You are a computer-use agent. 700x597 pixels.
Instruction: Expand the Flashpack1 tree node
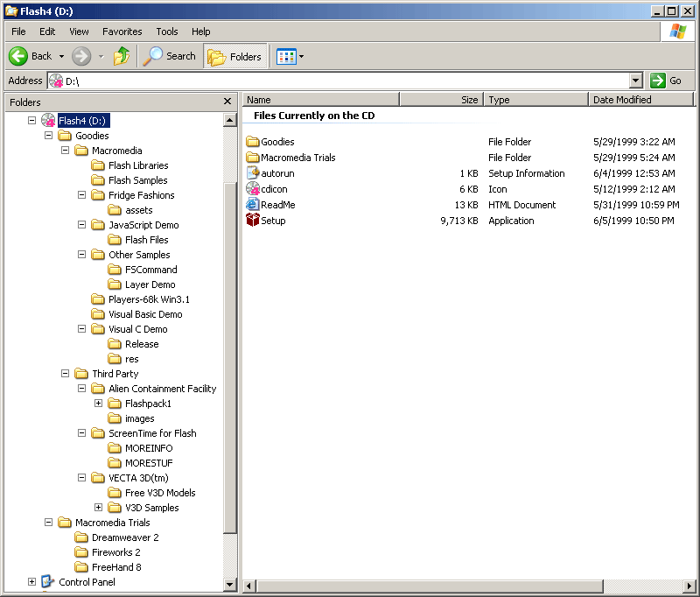[x=98, y=404]
